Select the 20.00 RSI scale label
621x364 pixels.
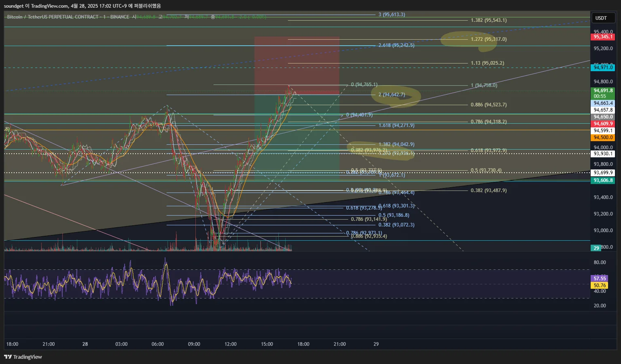[x=600, y=305]
